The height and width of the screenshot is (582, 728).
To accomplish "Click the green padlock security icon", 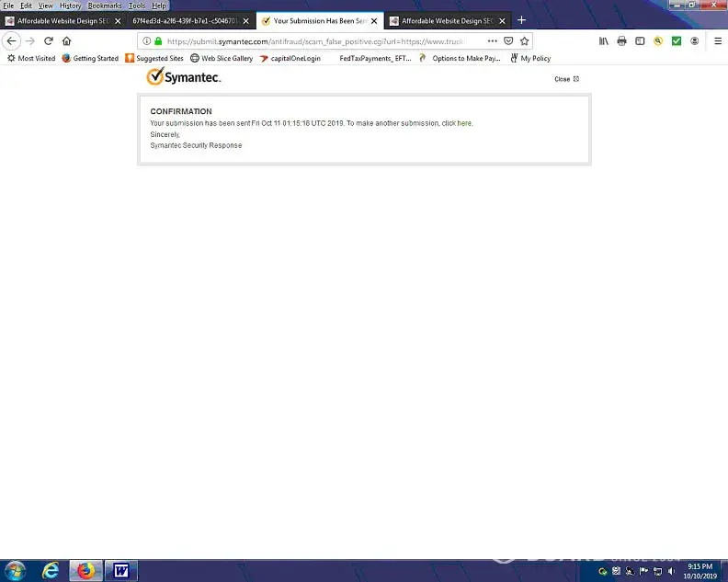I will click(x=158, y=41).
